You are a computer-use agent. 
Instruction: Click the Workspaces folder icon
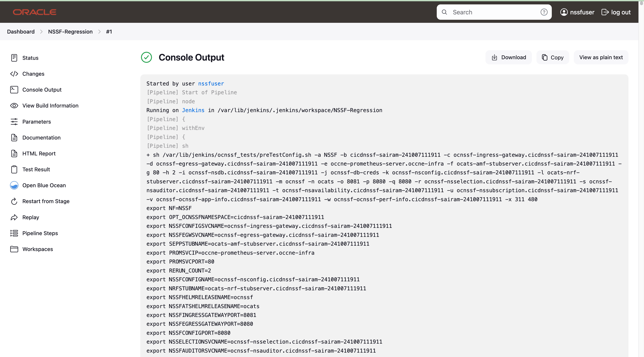click(x=14, y=249)
